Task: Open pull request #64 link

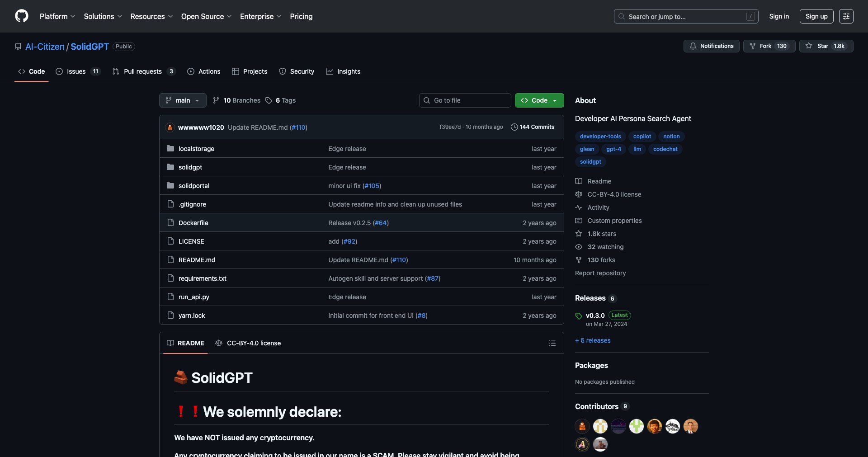Action: (381, 223)
